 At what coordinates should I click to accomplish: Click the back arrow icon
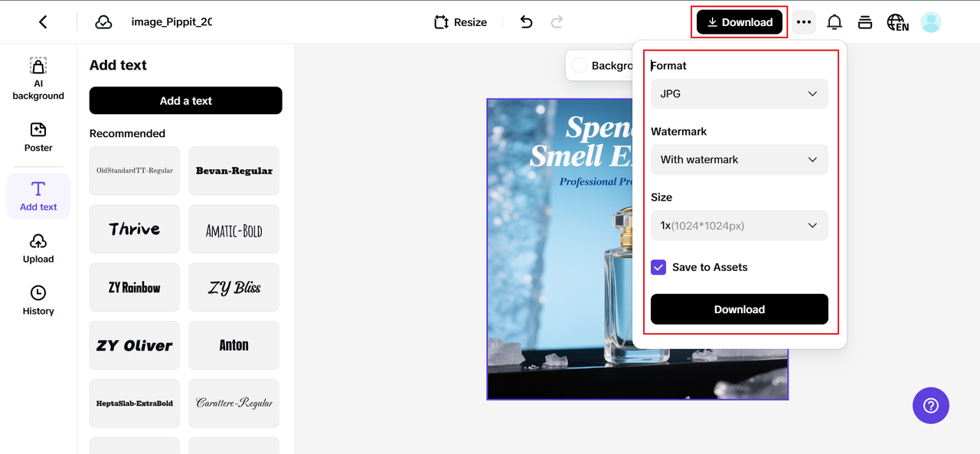click(43, 22)
